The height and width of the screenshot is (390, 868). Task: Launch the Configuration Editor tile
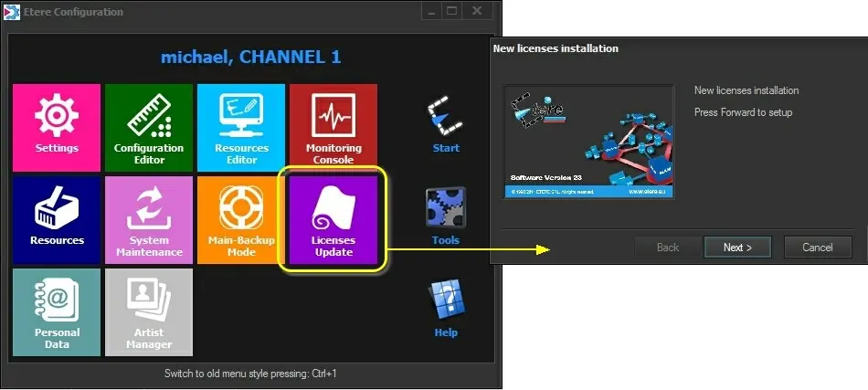(149, 127)
